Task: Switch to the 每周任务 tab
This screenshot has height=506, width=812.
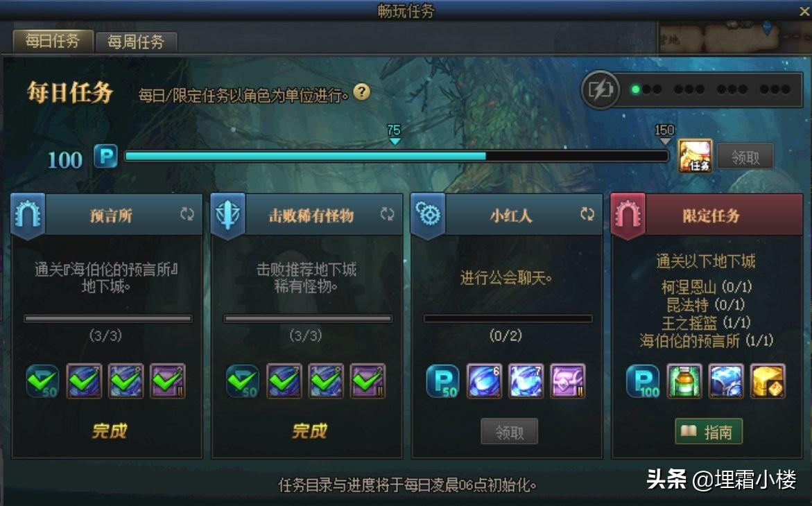Action: click(x=136, y=42)
